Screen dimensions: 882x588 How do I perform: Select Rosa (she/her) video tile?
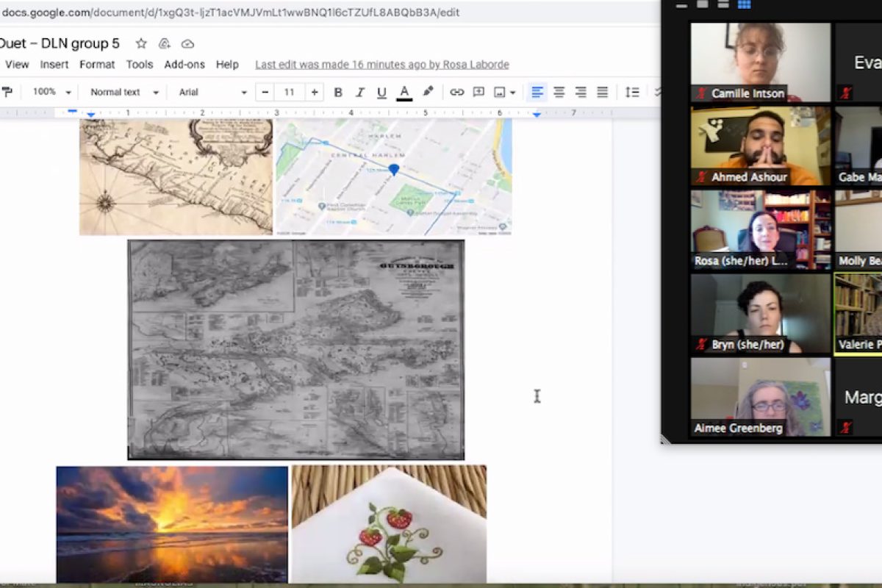coord(761,229)
